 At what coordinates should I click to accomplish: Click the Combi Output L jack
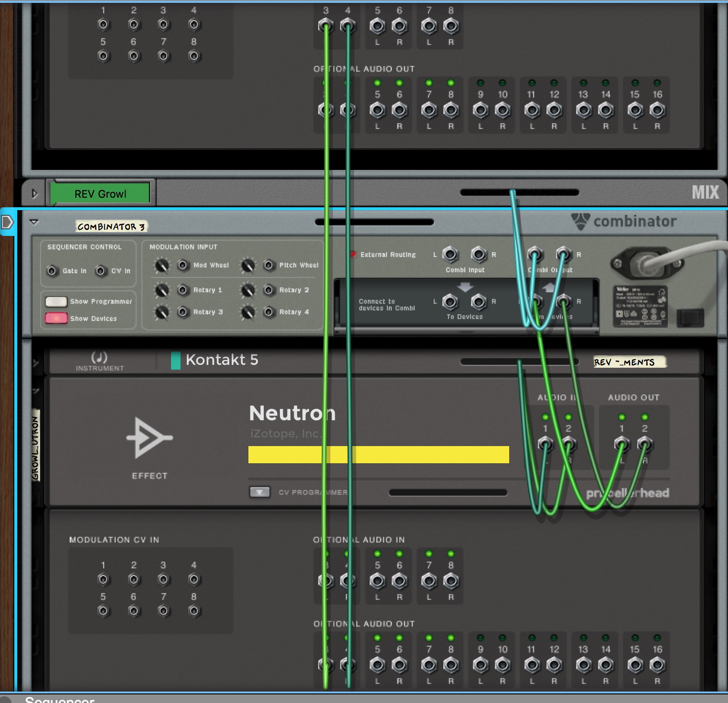[x=535, y=255]
